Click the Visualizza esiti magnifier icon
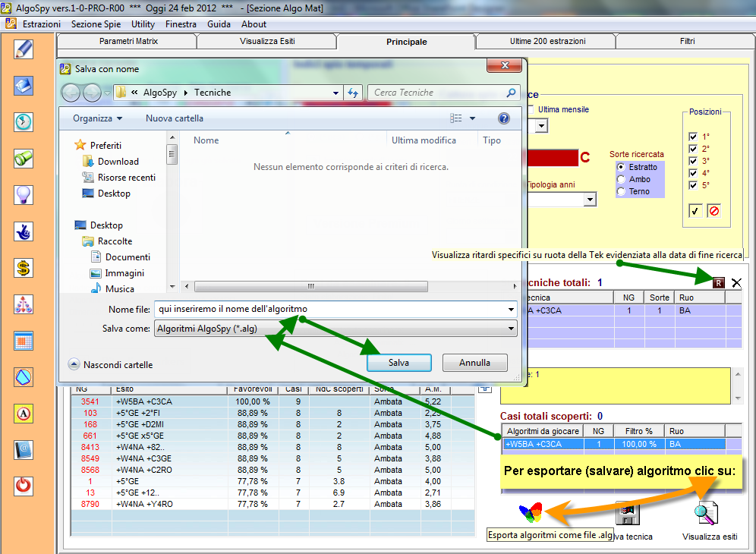This screenshot has height=554, width=756. pyautogui.click(x=706, y=513)
